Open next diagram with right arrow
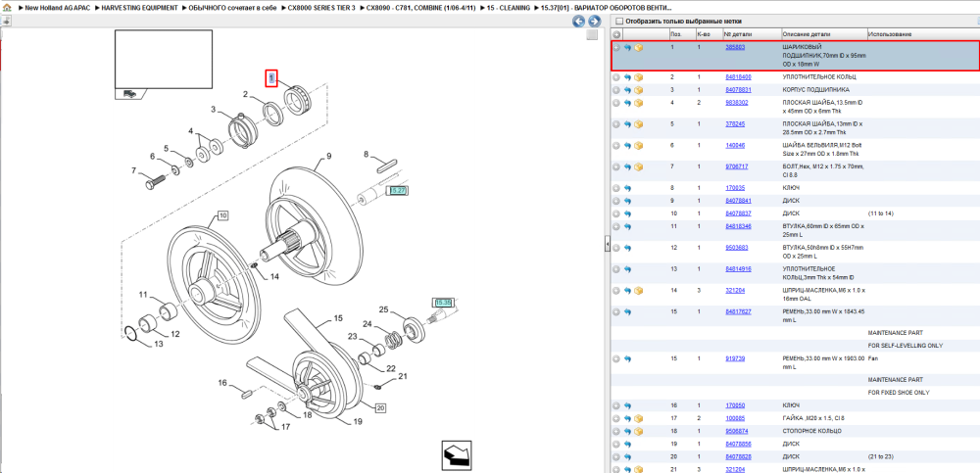 (594, 22)
